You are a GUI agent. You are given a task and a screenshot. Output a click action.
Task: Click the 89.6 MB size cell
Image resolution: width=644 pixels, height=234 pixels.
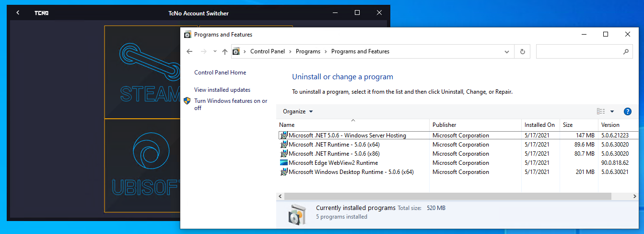[x=584, y=145]
